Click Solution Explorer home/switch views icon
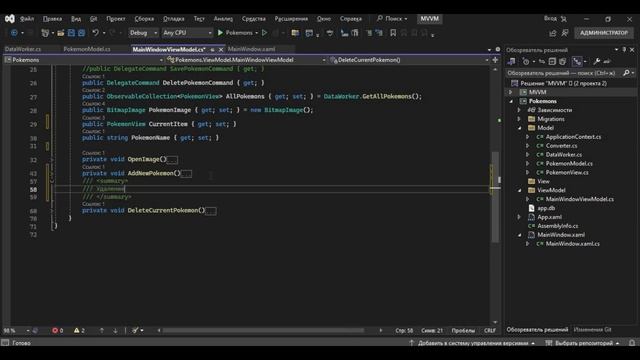Image resolution: width=640 pixels, height=360 pixels. tap(511, 62)
